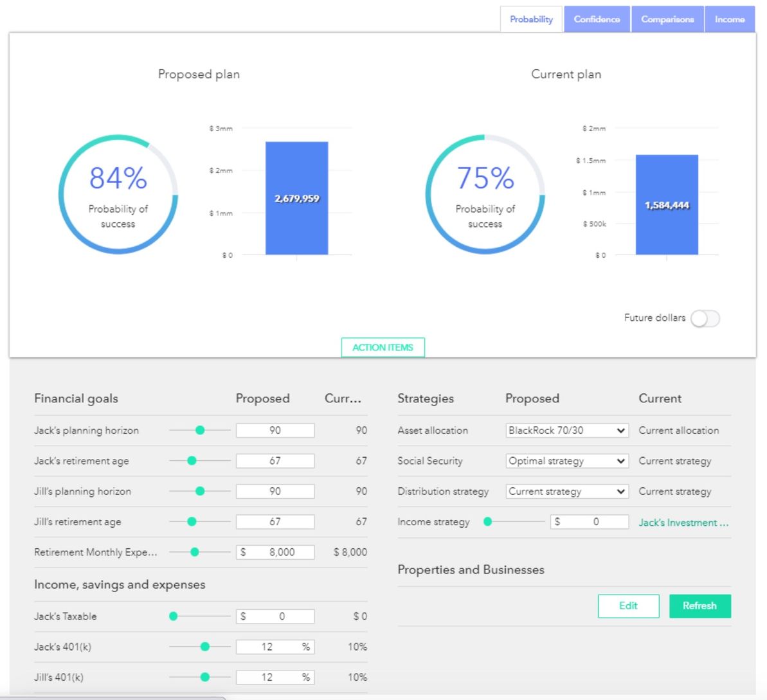Click Jill's 401(k) percentage input
767x700 pixels.
point(275,677)
